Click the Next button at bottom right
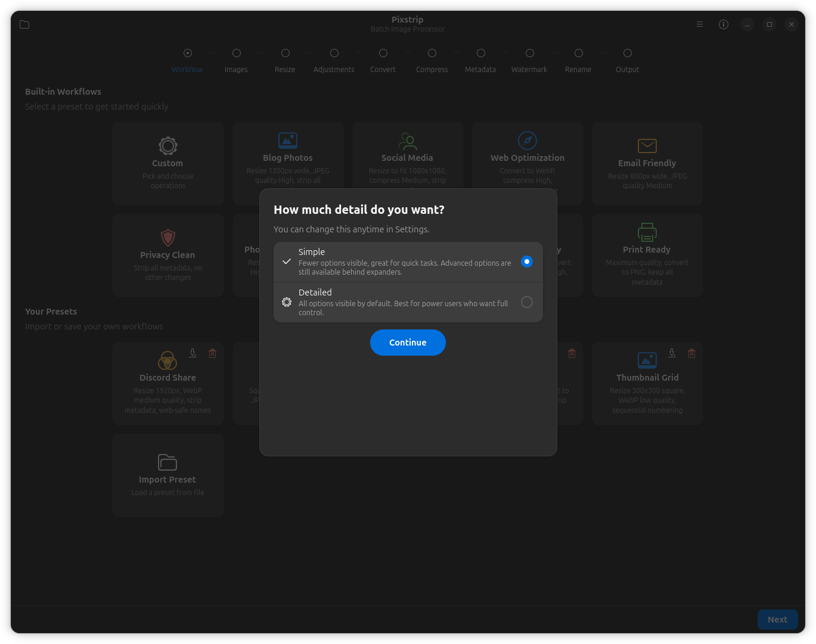Screen dimensions: 816x644 [777, 620]
